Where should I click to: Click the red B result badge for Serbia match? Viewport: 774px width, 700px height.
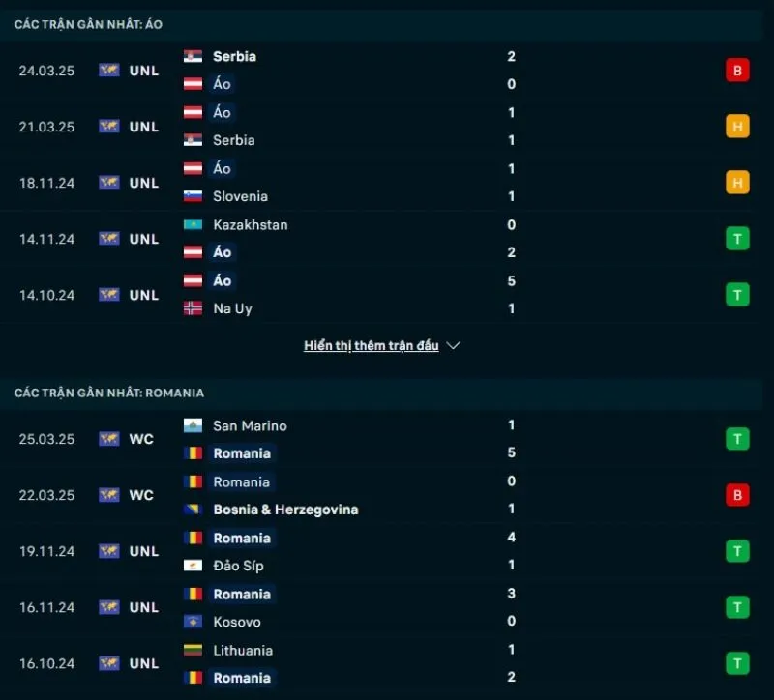737,70
